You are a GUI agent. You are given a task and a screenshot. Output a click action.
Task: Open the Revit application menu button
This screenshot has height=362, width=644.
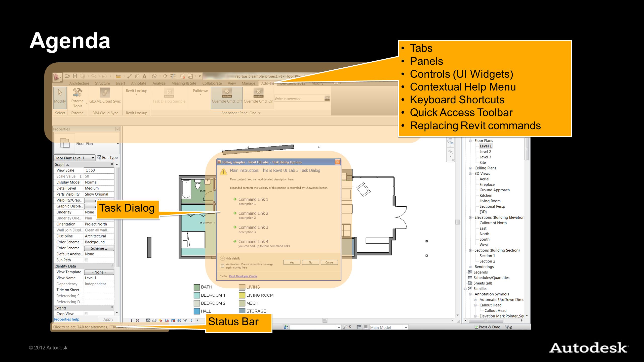pyautogui.click(x=57, y=77)
